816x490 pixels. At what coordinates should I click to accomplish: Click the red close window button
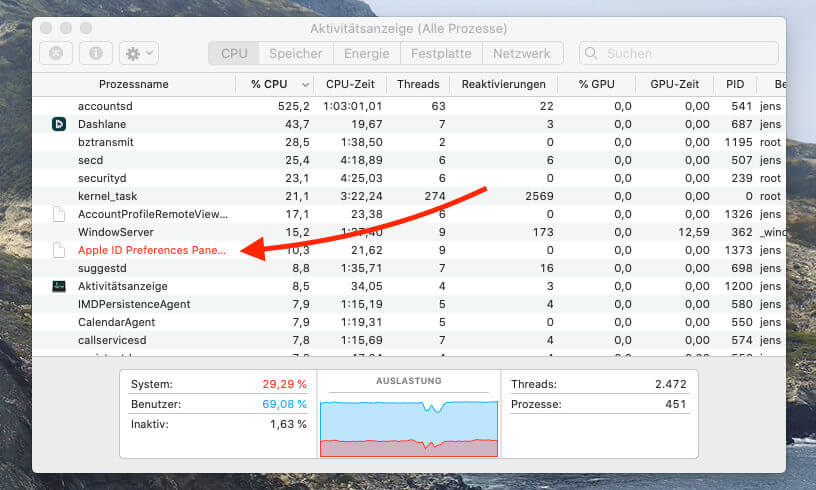[x=46, y=28]
